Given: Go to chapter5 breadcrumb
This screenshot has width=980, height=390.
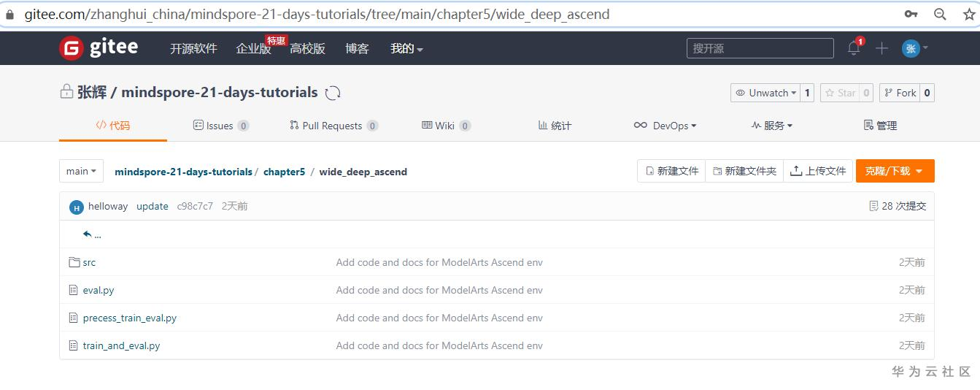Looking at the screenshot, I should click(284, 172).
